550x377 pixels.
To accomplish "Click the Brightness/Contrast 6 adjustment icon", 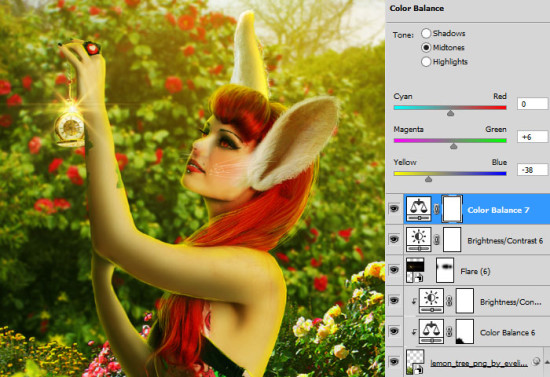I will pos(418,240).
